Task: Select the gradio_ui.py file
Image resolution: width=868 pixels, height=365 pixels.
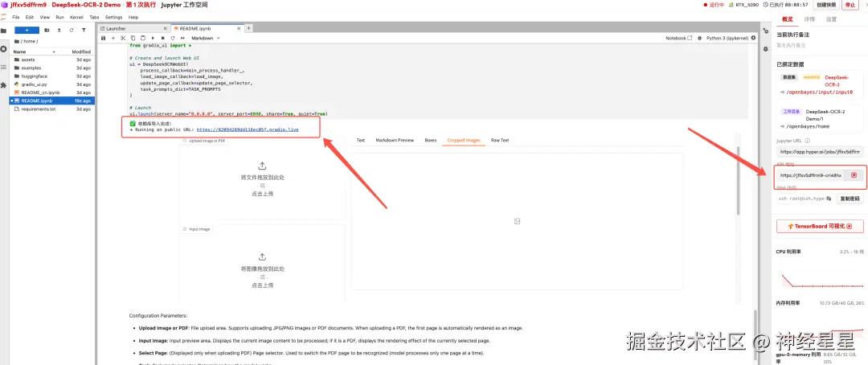Action: 52,84
